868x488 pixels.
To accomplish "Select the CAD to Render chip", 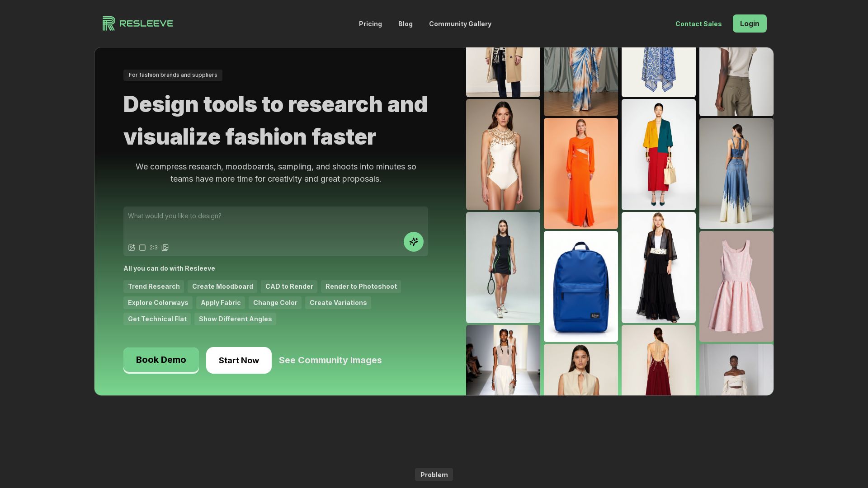I will pyautogui.click(x=289, y=286).
